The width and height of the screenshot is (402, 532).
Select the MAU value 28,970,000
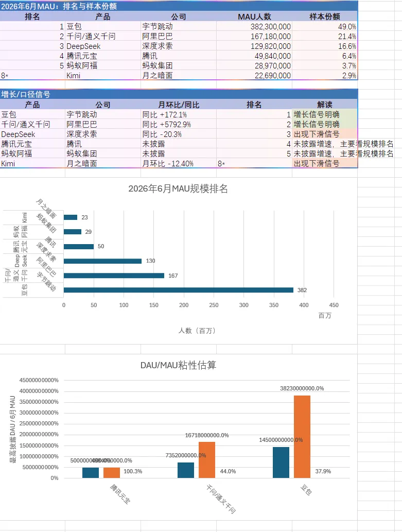(254, 65)
